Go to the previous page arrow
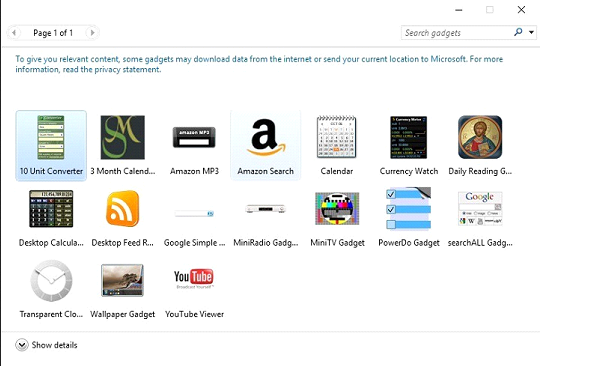Image resolution: width=598 pixels, height=366 pixels. (14, 33)
